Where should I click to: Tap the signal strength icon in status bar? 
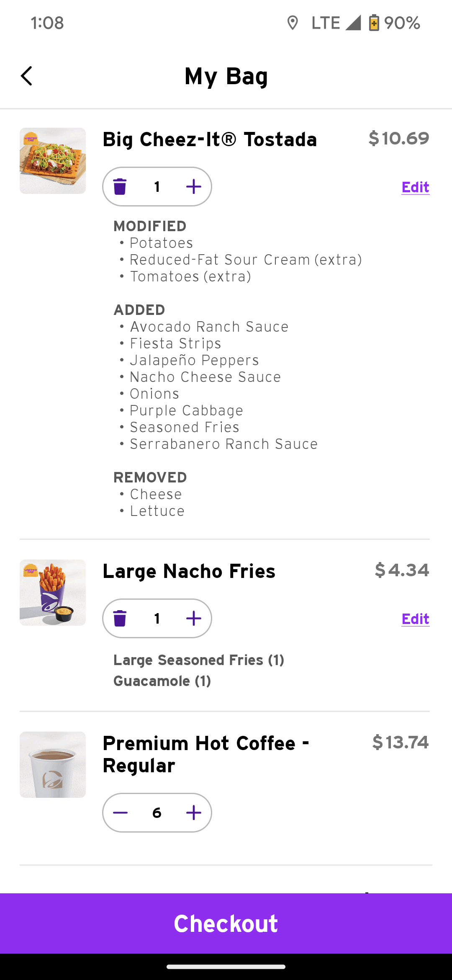tap(353, 23)
